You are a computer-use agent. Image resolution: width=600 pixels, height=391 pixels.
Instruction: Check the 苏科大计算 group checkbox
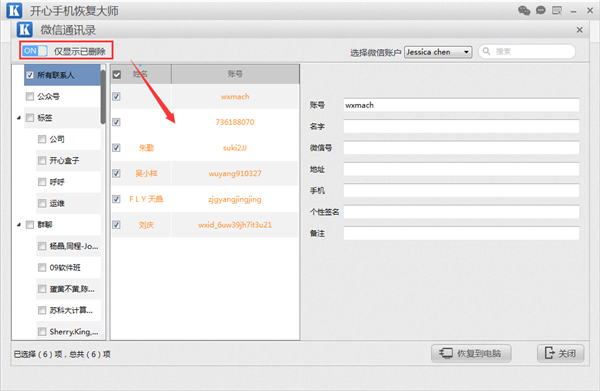[x=42, y=310]
